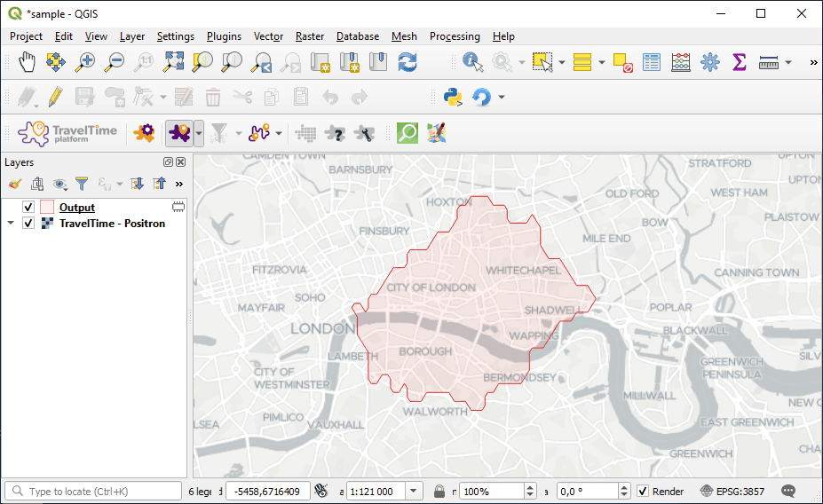Open the TravelTime platform logo button

[67, 133]
